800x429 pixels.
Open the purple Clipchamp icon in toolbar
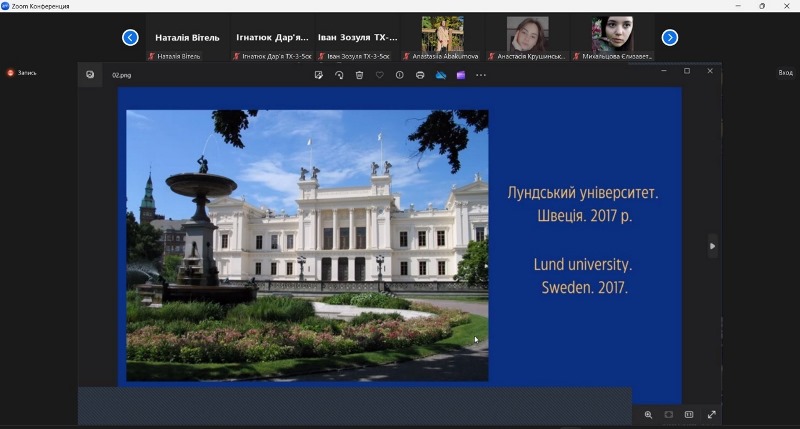point(460,75)
